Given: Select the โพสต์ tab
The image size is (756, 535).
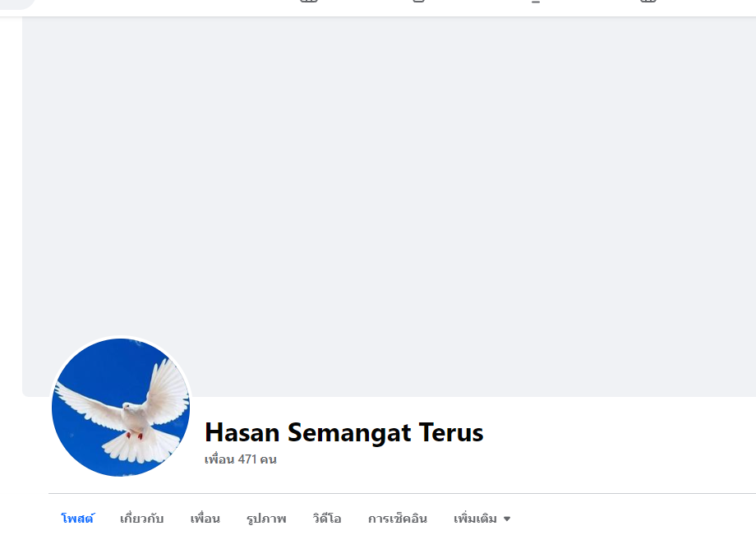Looking at the screenshot, I should (x=77, y=519).
